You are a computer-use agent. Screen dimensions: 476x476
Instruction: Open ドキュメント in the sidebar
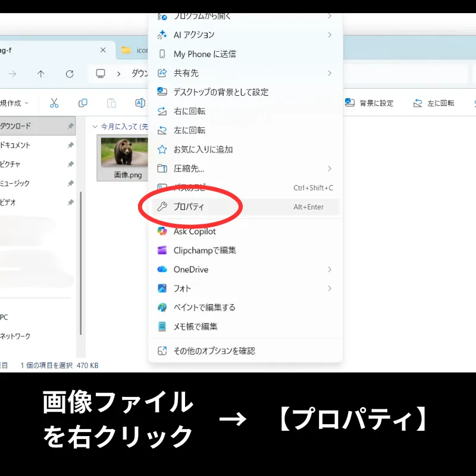coord(15,145)
